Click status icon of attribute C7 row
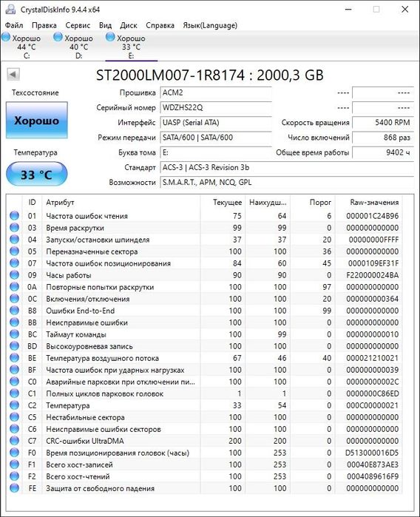This screenshot has width=420, height=517. pos(14,441)
